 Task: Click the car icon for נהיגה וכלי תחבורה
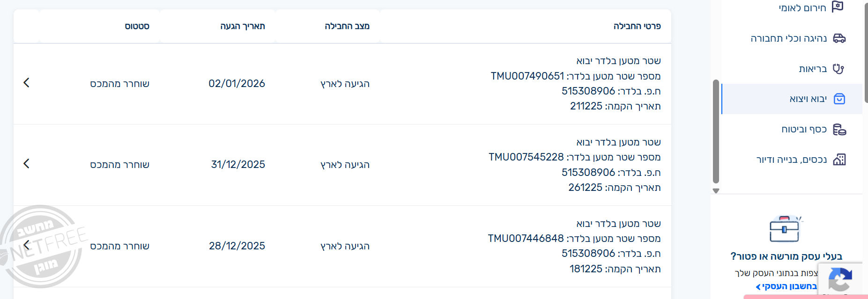point(839,38)
